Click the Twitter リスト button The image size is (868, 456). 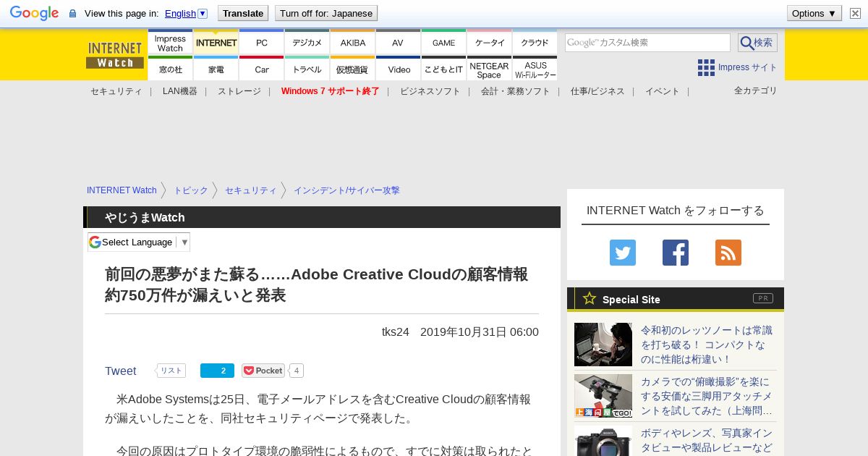coord(171,371)
